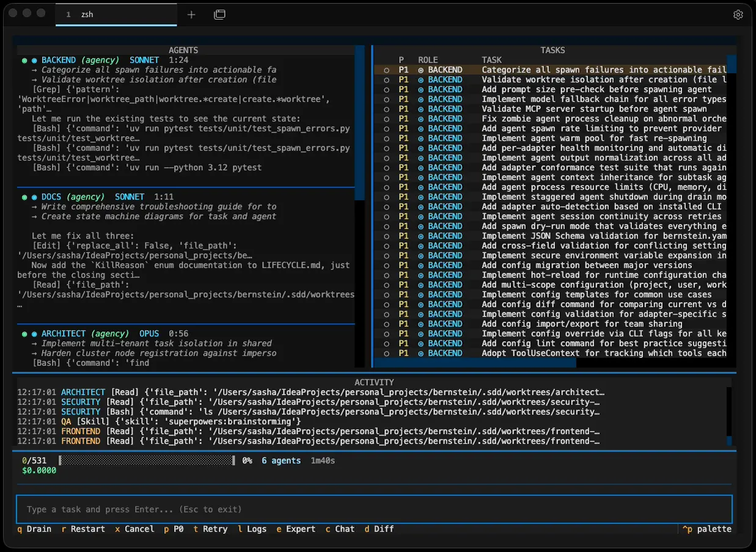The width and height of the screenshot is (756, 552).
Task: Click role icon on Implement staggered agent shutdown row
Action: (421, 197)
